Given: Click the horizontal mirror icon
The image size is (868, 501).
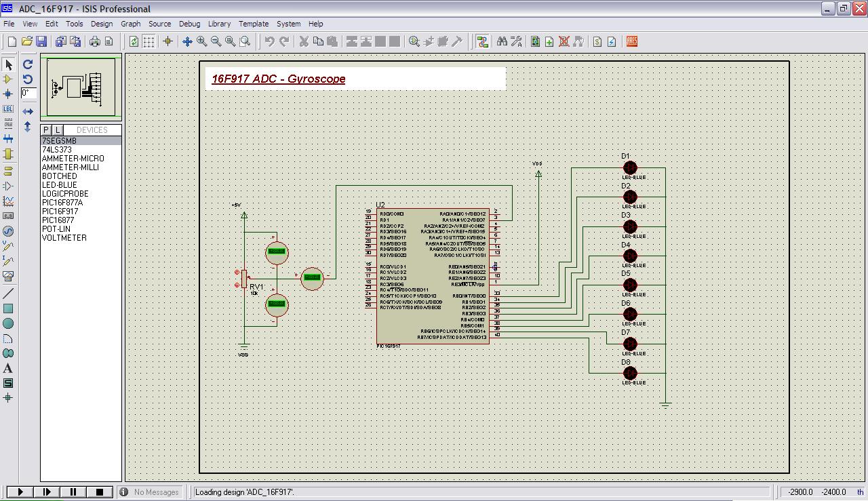Looking at the screenshot, I should (28, 111).
